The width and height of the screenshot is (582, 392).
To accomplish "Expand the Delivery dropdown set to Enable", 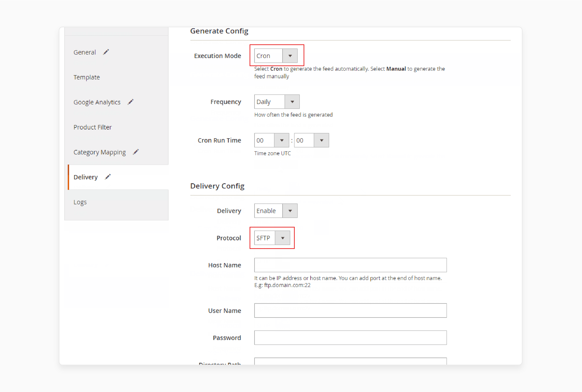I will (276, 211).
